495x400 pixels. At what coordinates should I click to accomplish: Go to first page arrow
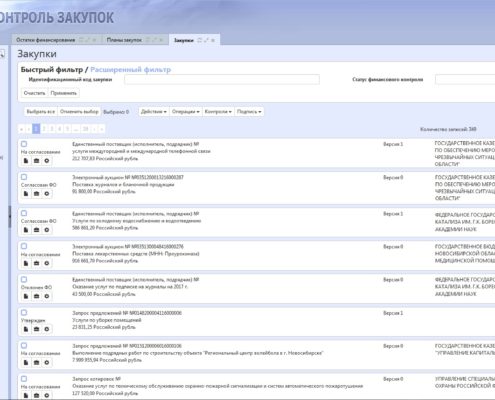point(21,129)
